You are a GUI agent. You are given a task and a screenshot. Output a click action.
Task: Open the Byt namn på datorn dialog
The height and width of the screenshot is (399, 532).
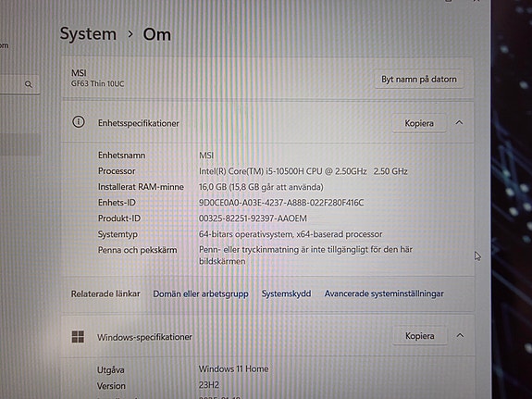pos(419,79)
